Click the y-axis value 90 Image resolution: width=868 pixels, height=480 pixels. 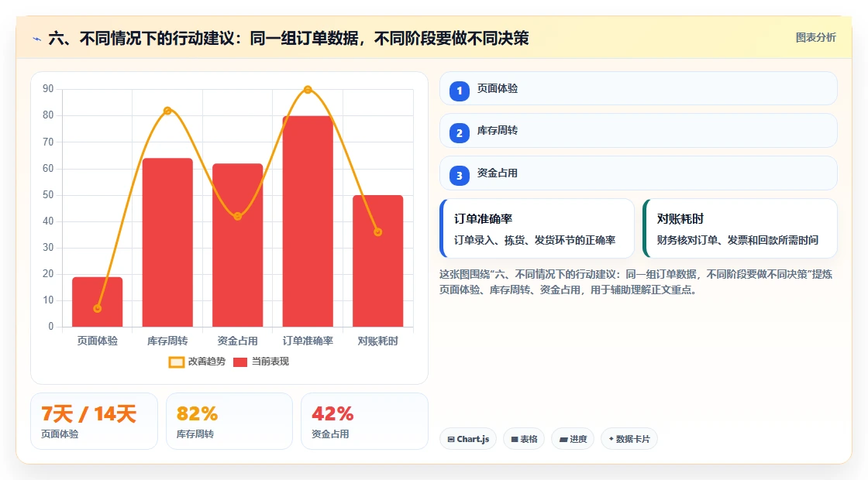(48, 89)
